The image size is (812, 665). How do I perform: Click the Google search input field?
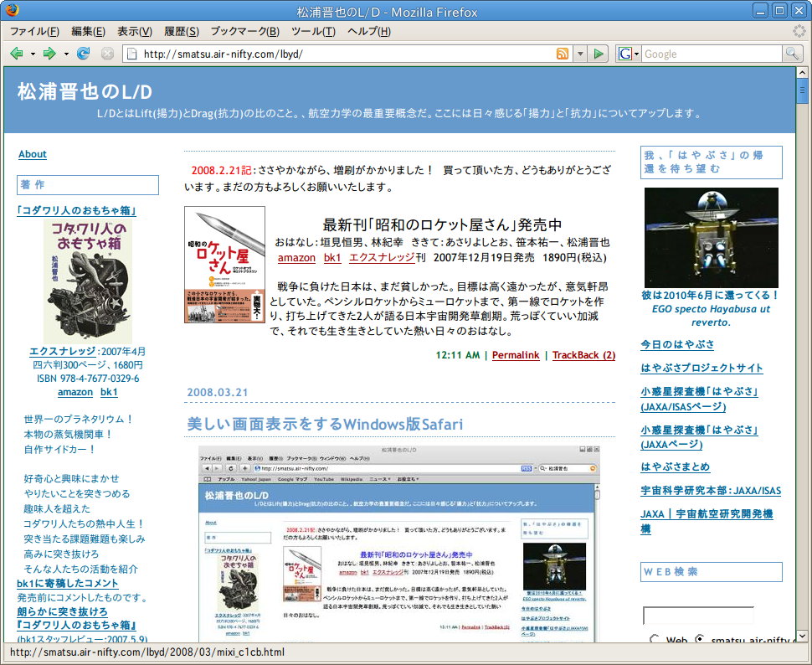click(712, 54)
